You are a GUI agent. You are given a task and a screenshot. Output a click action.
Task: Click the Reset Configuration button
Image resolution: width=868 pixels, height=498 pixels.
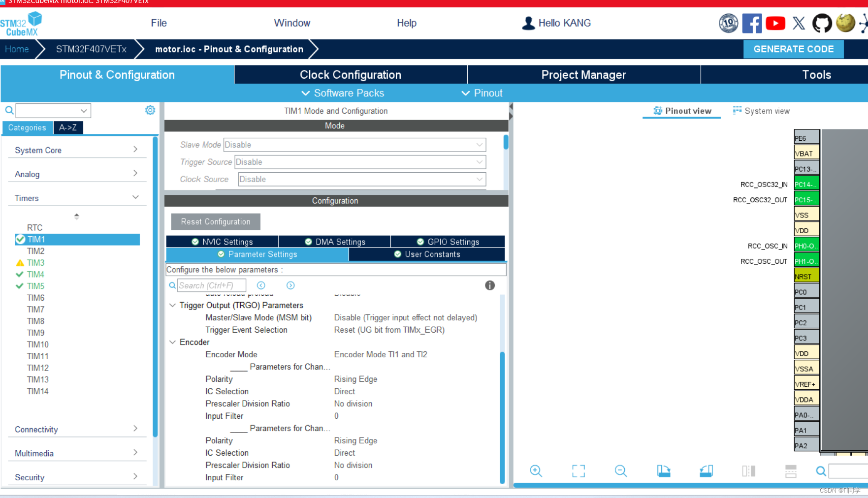(x=216, y=221)
